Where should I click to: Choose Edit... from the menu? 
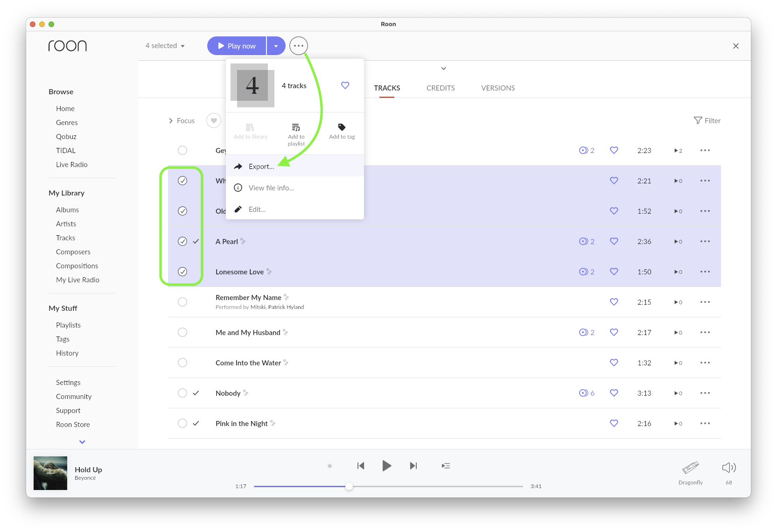coord(295,209)
